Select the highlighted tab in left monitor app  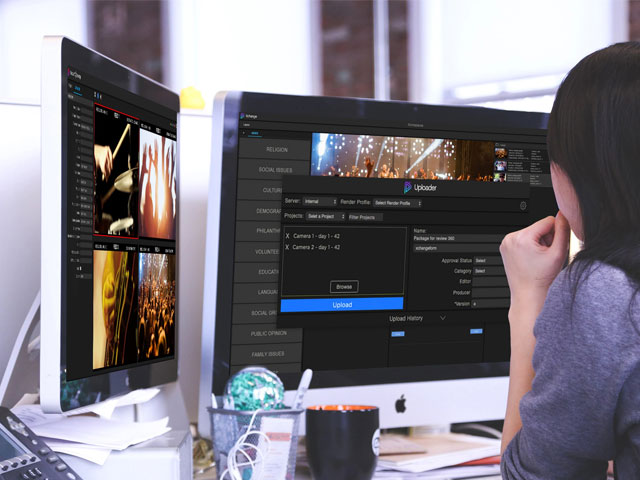[78, 89]
